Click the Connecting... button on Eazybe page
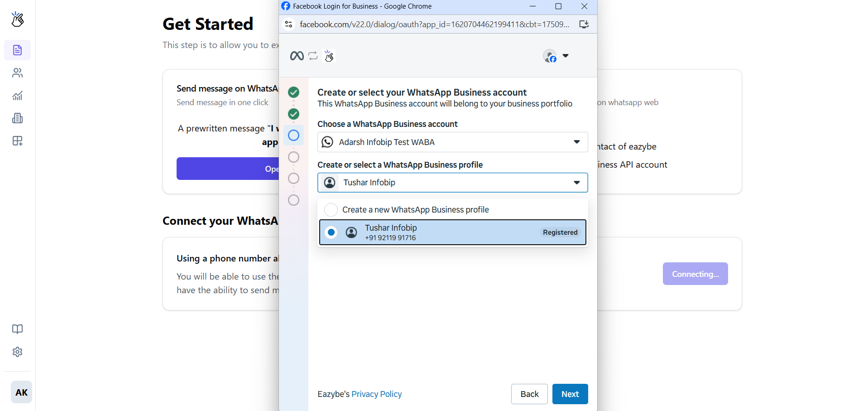The image size is (868, 411). coord(695,274)
